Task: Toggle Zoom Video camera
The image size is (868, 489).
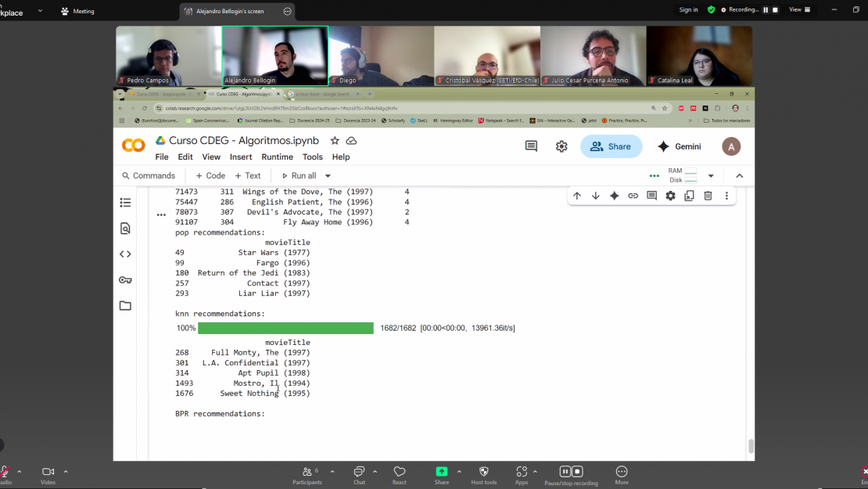Action: pos(48,475)
